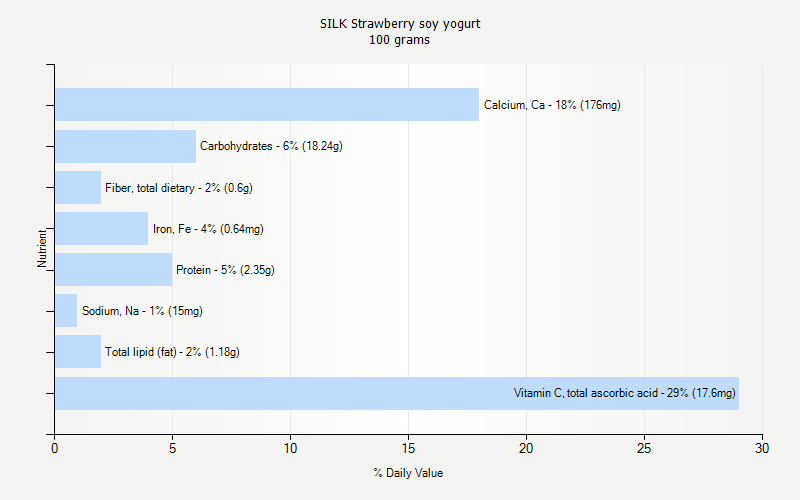Click the x-axis tick label '15'
The width and height of the screenshot is (800, 500).
[408, 448]
